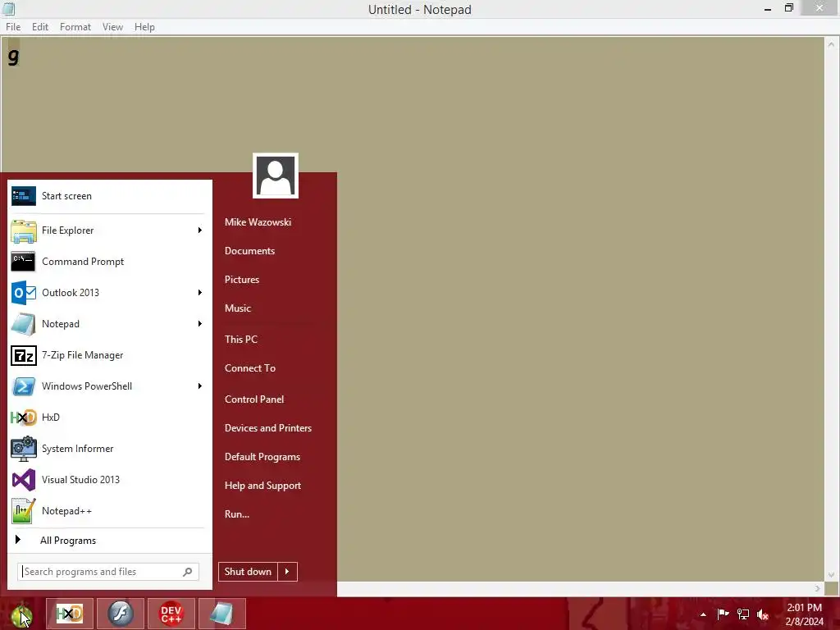Click the Shut down button
This screenshot has height=630, width=840.
tap(248, 572)
